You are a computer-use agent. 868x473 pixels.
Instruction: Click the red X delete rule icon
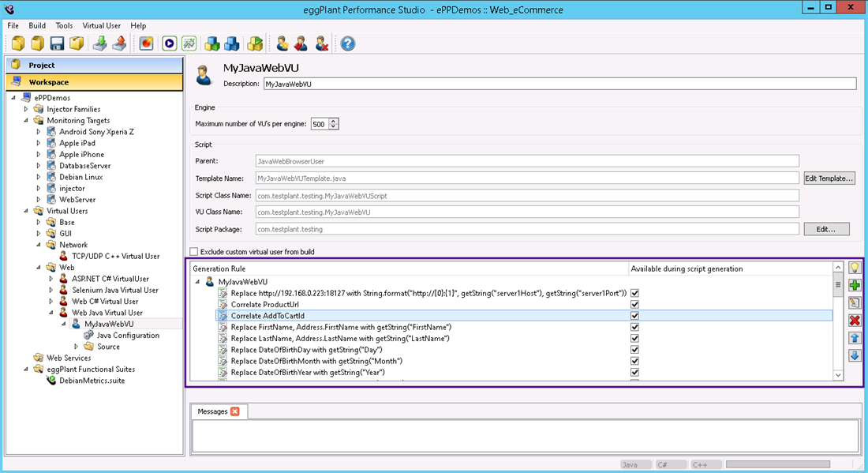pos(854,320)
